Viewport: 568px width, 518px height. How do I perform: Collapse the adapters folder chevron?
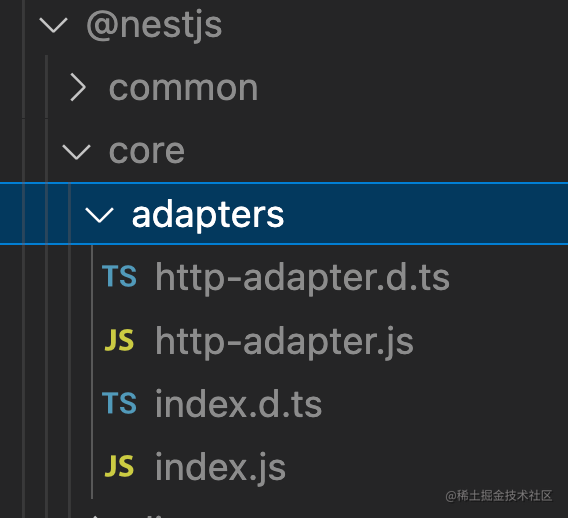point(99,215)
